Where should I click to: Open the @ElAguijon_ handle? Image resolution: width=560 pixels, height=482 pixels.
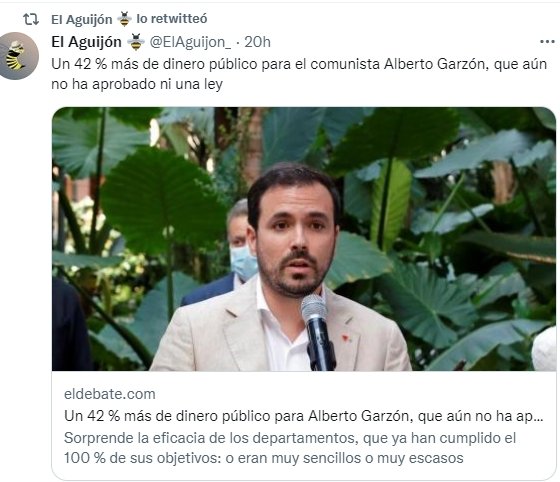point(190,42)
